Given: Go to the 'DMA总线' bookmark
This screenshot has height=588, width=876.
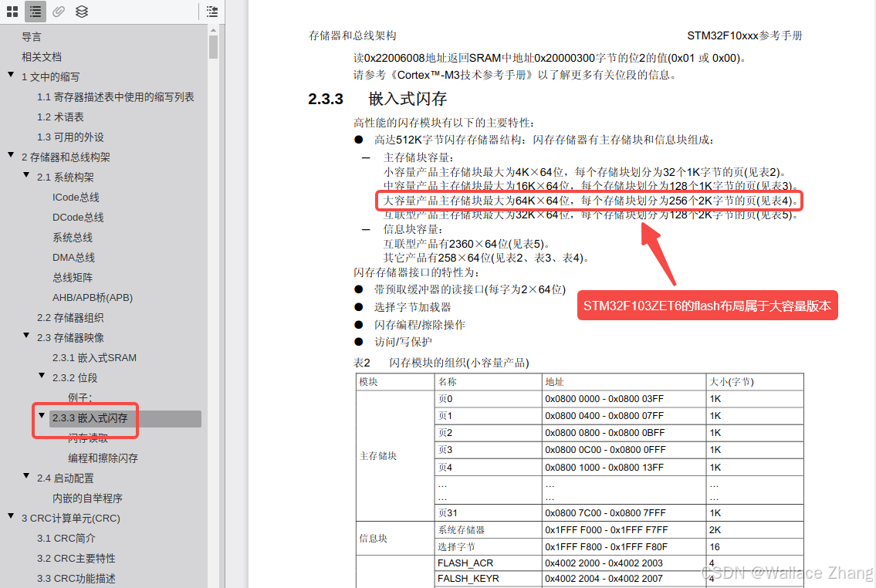Looking at the screenshot, I should click(74, 258).
